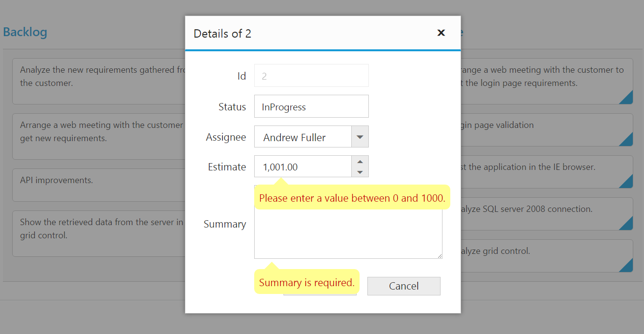Select the API improvements card
Image resolution: width=644 pixels, height=334 pixels.
[98, 185]
